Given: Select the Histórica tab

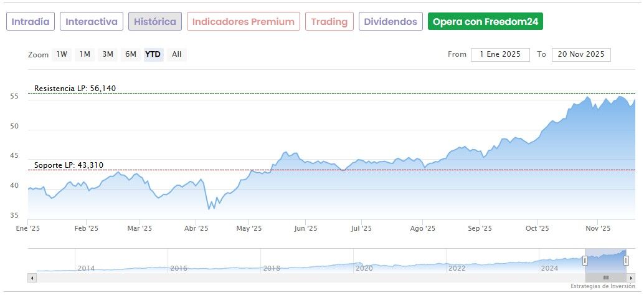Looking at the screenshot, I should tap(155, 22).
